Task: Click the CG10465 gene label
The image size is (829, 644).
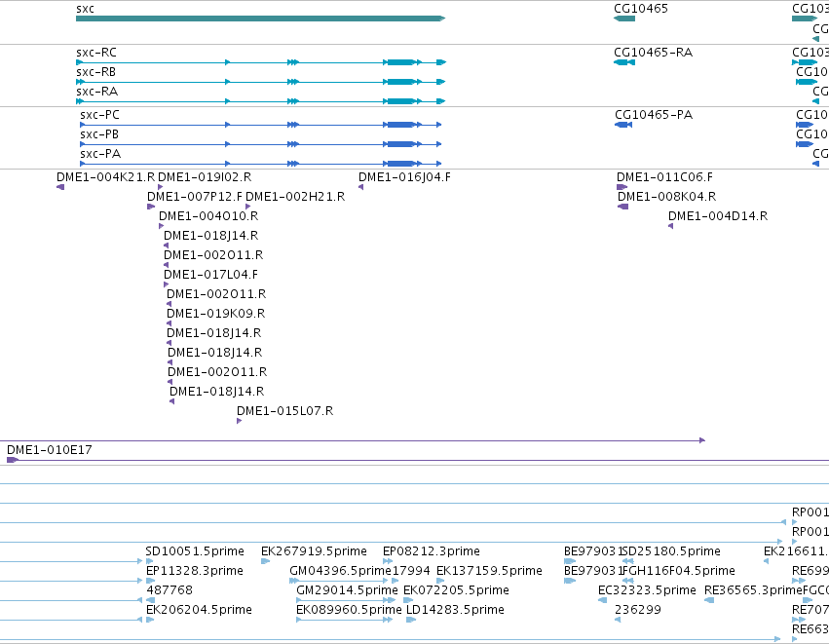Action: click(x=641, y=9)
